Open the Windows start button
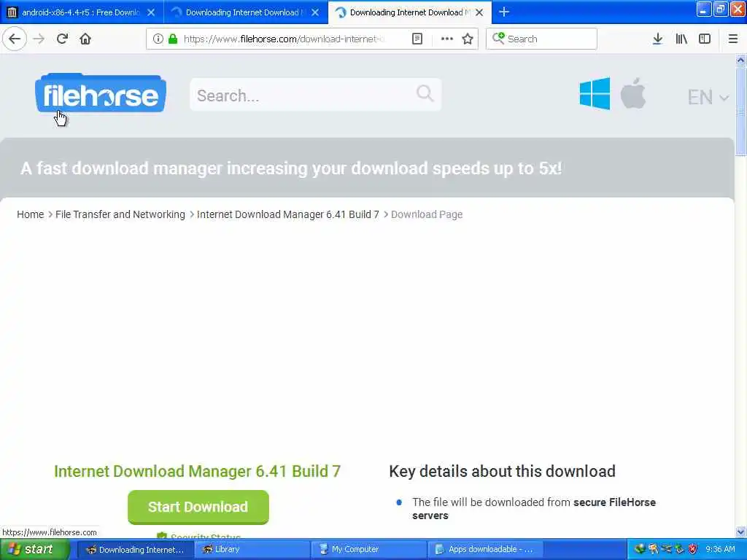Viewport: 747px width, 560px height. (34, 549)
